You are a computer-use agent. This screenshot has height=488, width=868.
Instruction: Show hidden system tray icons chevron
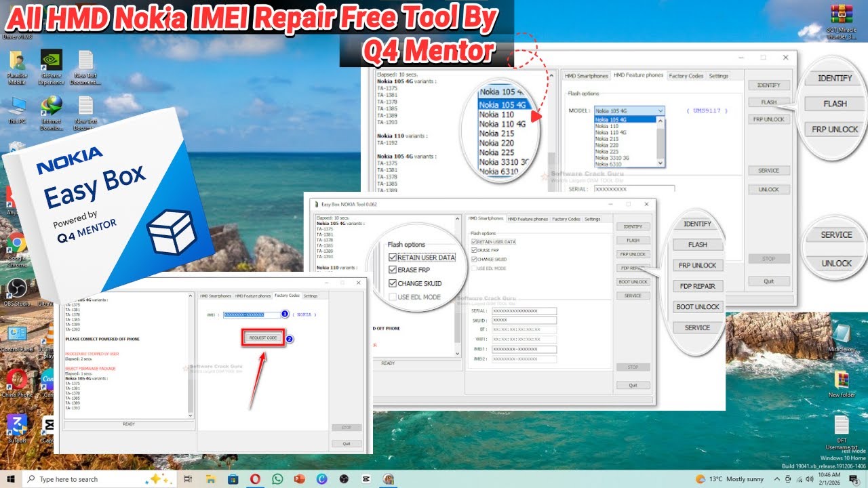coord(777,479)
